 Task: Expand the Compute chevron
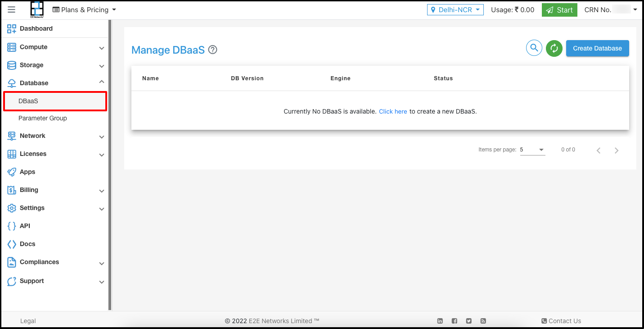pos(102,48)
